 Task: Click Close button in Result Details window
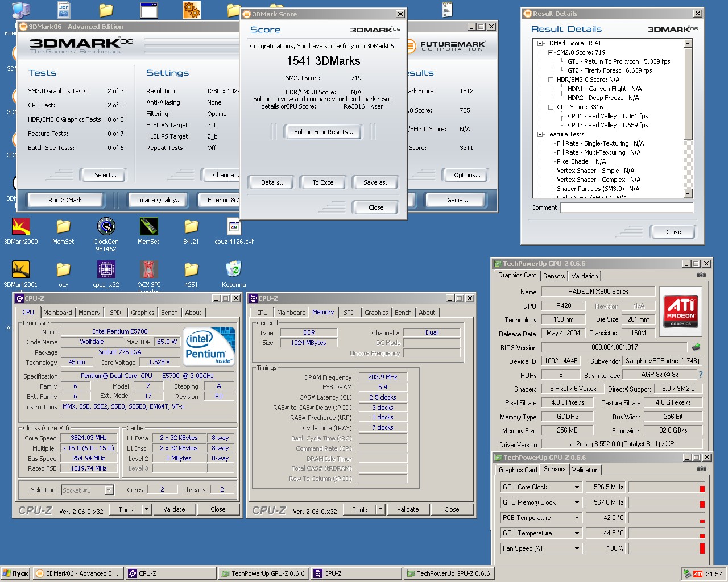point(673,232)
